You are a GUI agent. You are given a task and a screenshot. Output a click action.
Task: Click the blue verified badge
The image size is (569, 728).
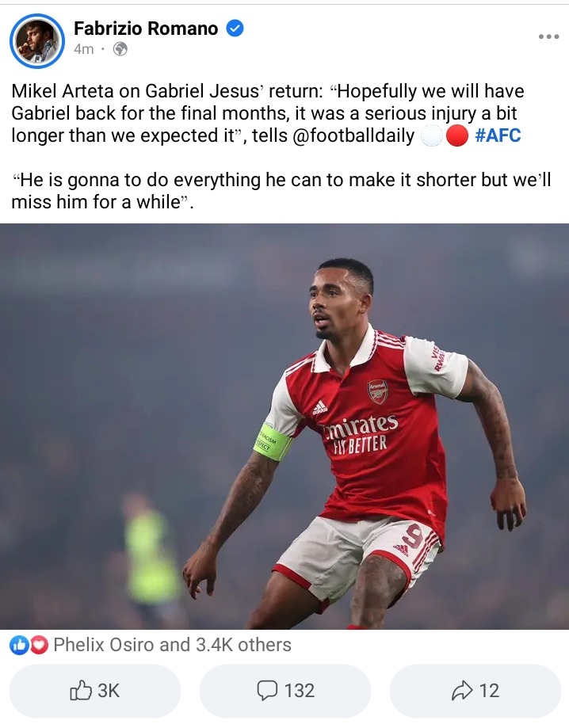pos(235,29)
